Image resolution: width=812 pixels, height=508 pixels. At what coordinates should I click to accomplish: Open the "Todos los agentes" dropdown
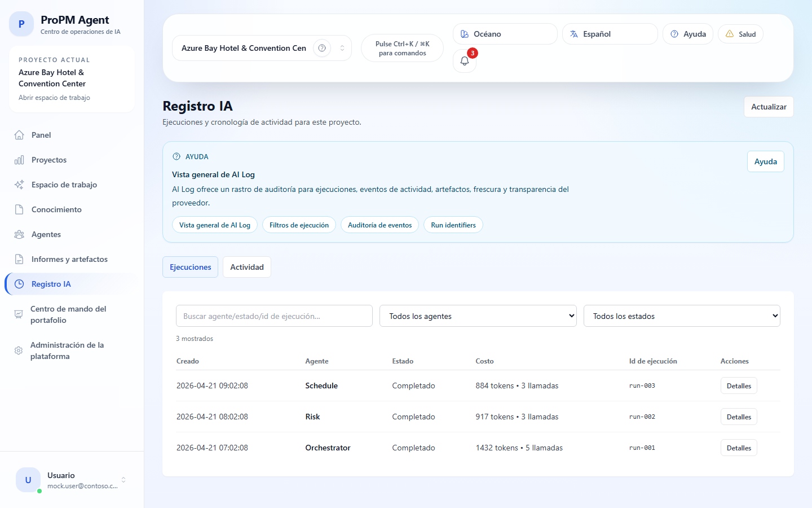[478, 316]
